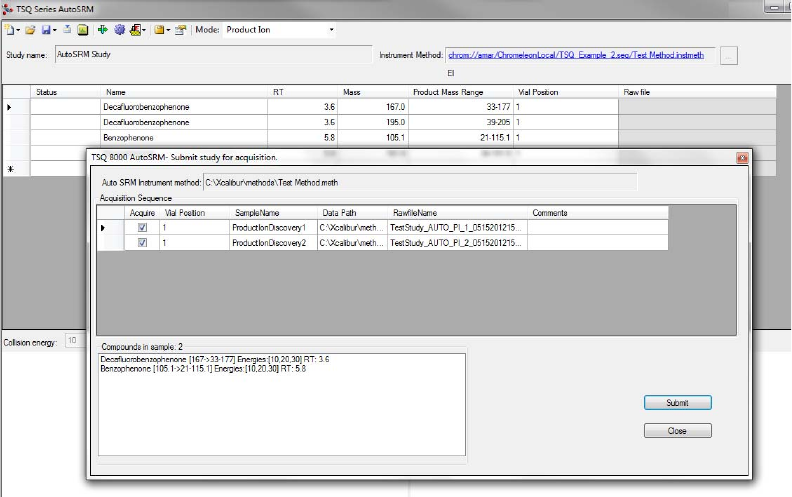Image resolution: width=792 pixels, height=497 pixels.
Task: Open the Instrument Method file link
Action: coord(575,55)
